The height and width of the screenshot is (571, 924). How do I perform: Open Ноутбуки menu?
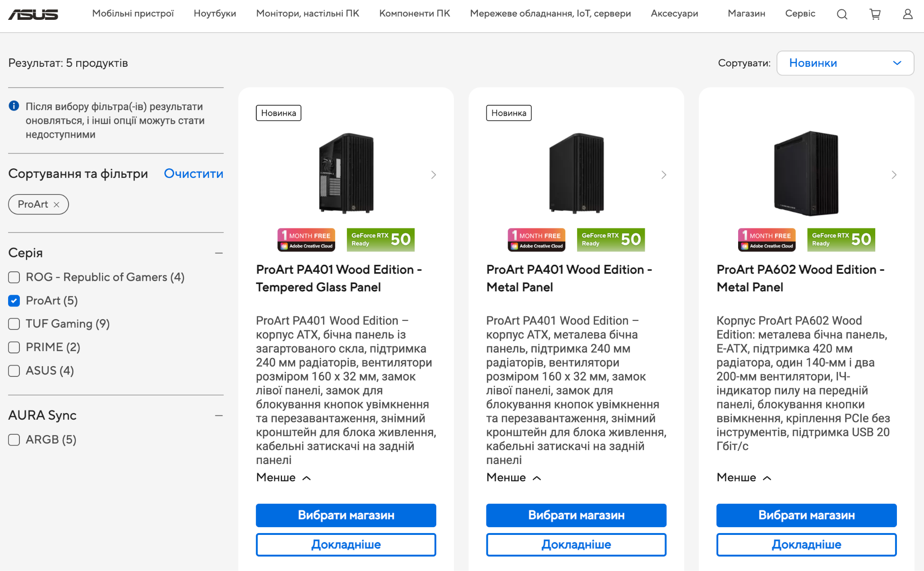[x=215, y=14]
